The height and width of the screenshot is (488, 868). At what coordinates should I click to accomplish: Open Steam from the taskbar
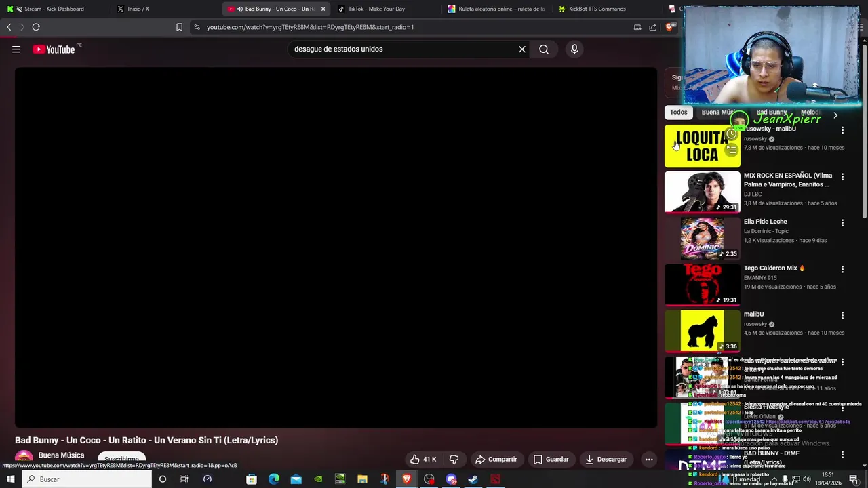[x=473, y=479]
